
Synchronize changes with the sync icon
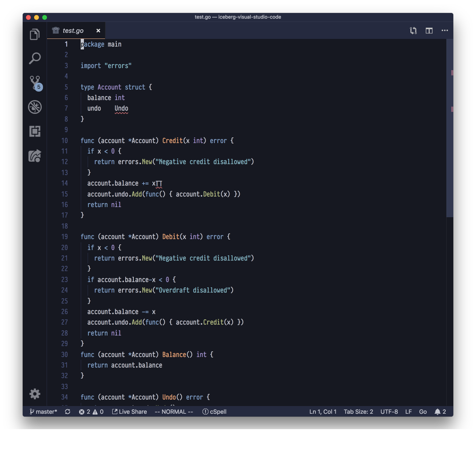67,412
